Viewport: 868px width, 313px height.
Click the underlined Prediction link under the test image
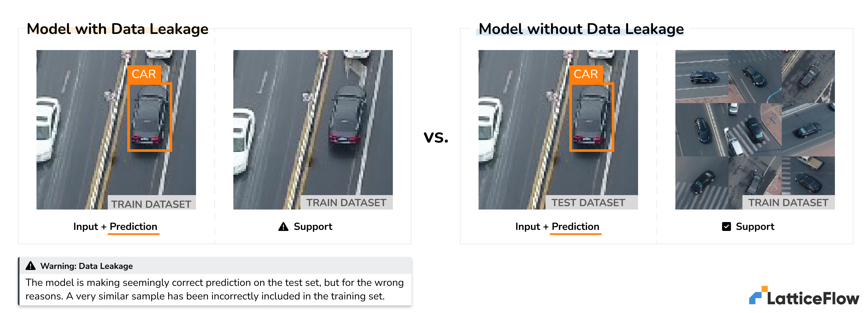[575, 227]
